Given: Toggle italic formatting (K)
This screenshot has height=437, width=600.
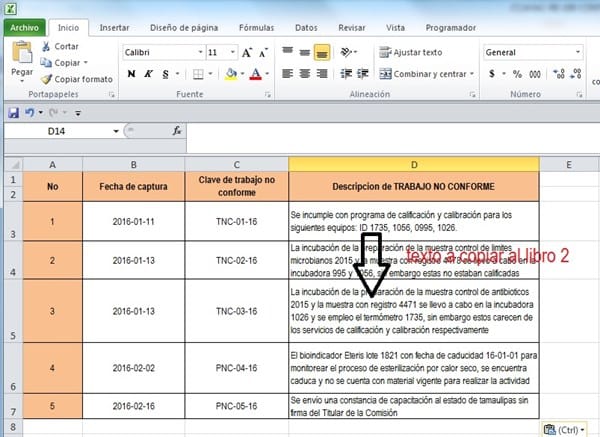Looking at the screenshot, I should (147, 73).
